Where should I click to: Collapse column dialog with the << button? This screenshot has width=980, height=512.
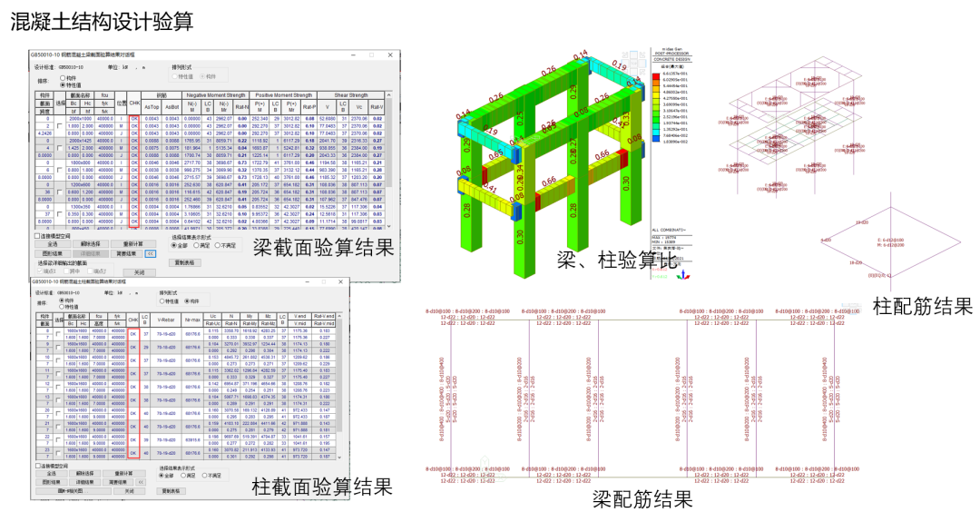[x=141, y=482]
